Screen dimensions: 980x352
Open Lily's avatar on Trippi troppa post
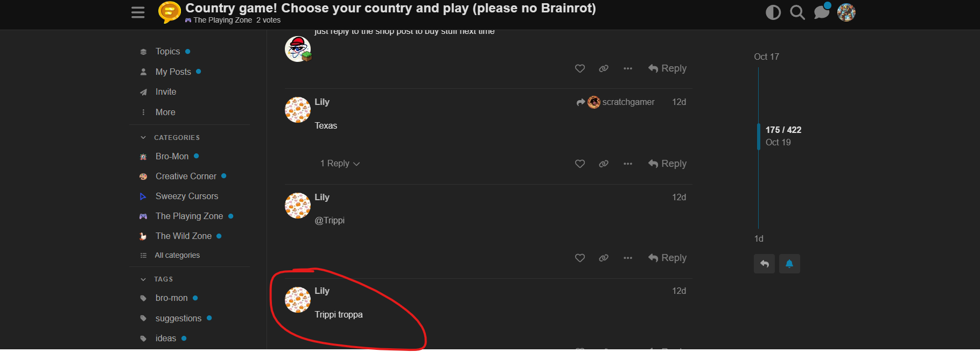click(x=298, y=300)
